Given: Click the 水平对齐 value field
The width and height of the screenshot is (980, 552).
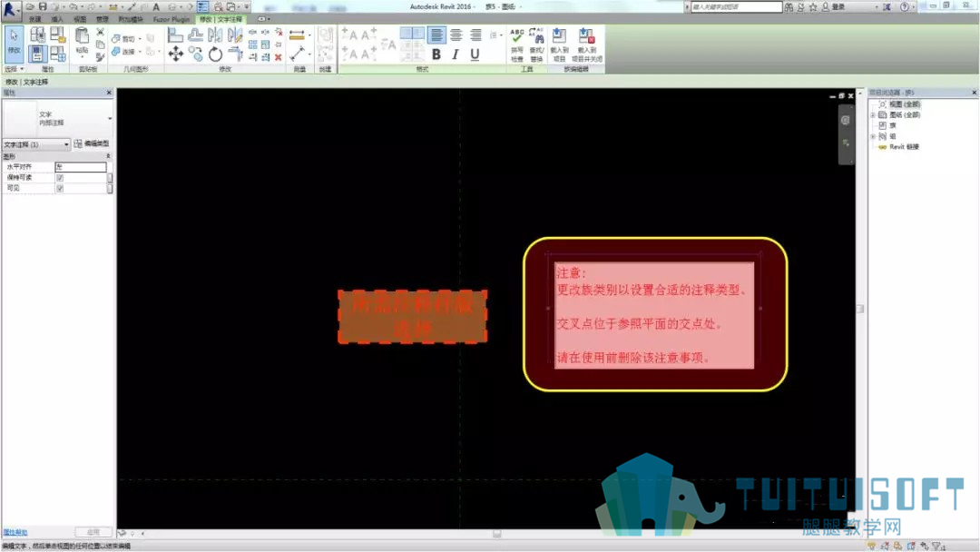Looking at the screenshot, I should (81, 167).
